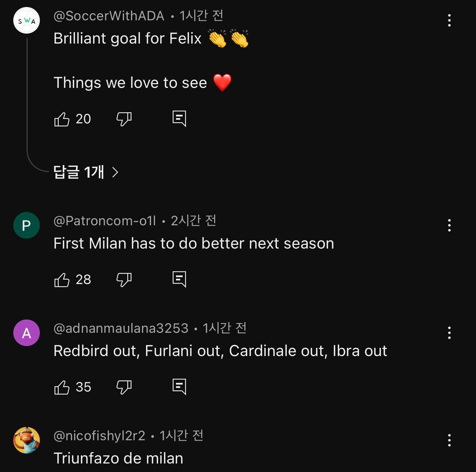Like the Redbird out comment
Screen dimensions: 476x472
[62, 387]
